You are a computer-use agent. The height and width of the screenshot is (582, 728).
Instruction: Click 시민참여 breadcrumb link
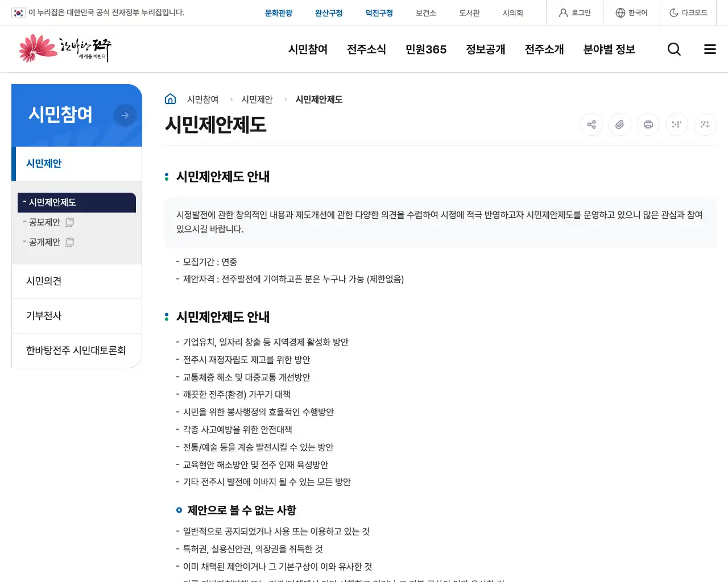click(x=202, y=99)
